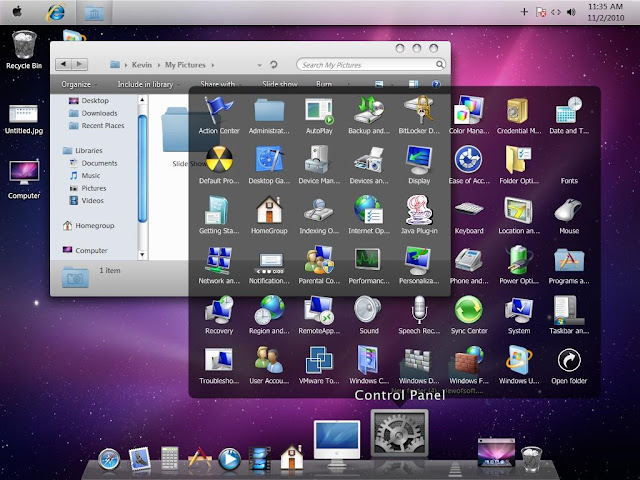
Task: Open Power Options icon
Action: click(518, 260)
